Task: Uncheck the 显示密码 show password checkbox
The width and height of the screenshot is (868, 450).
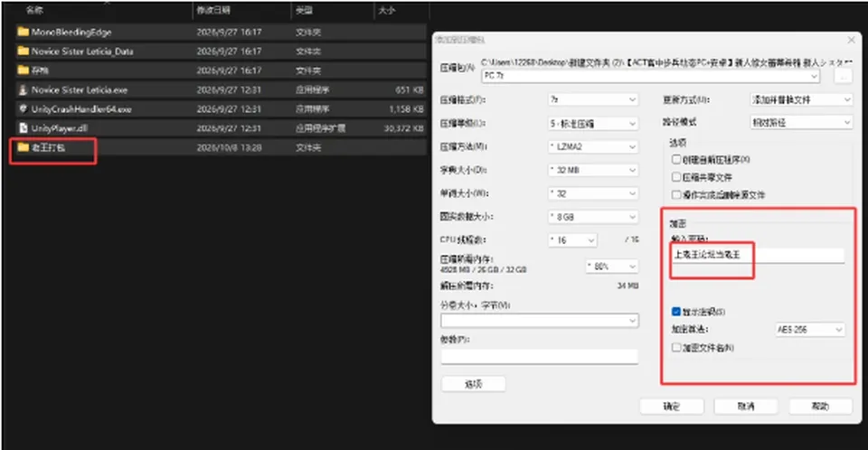Action: (676, 312)
